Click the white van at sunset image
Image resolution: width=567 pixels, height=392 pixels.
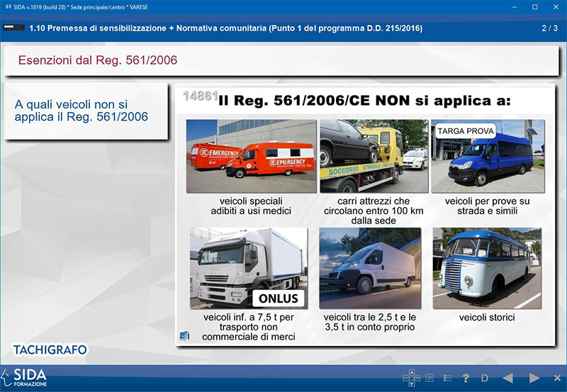click(369, 268)
